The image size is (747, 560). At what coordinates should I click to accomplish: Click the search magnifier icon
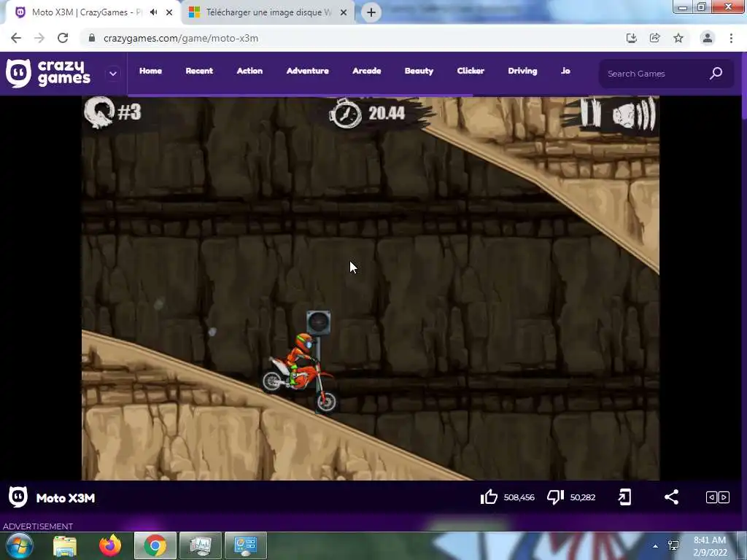(x=716, y=74)
